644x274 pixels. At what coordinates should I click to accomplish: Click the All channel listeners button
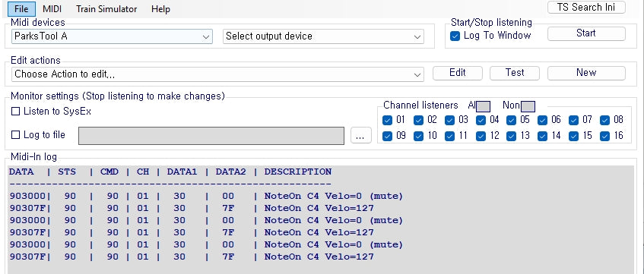(x=484, y=107)
